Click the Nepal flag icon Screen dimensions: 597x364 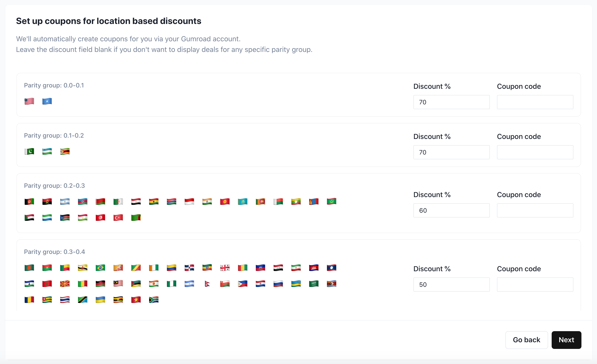pyautogui.click(x=207, y=284)
